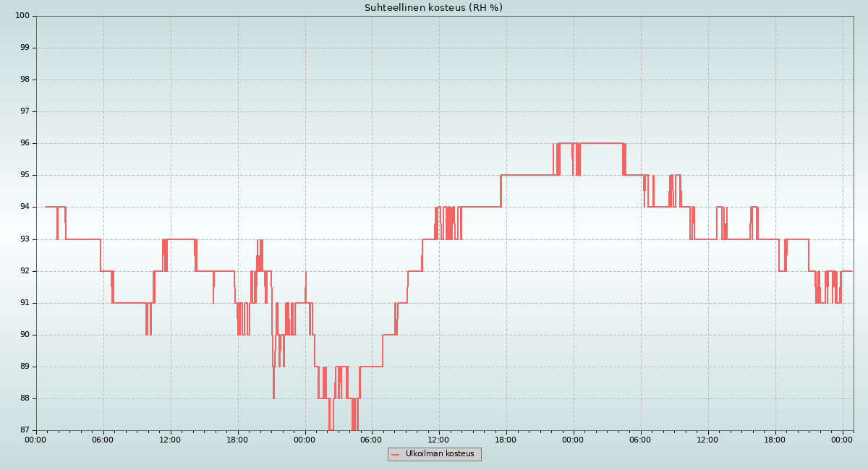This screenshot has width=868, height=470.
Task: Click the rightmost 00:00 time axis label
Action: click(843, 439)
